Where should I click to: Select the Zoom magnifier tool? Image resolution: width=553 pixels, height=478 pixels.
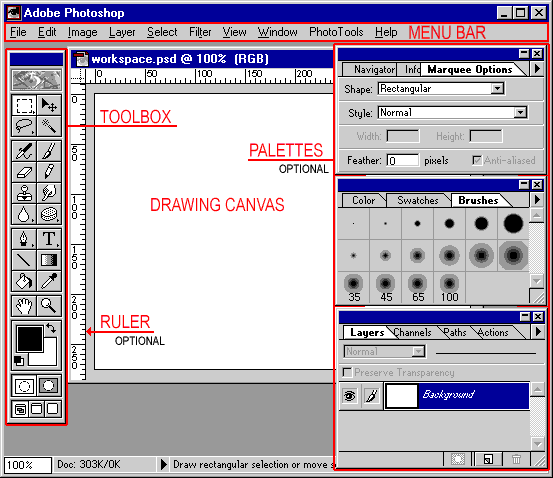point(49,306)
